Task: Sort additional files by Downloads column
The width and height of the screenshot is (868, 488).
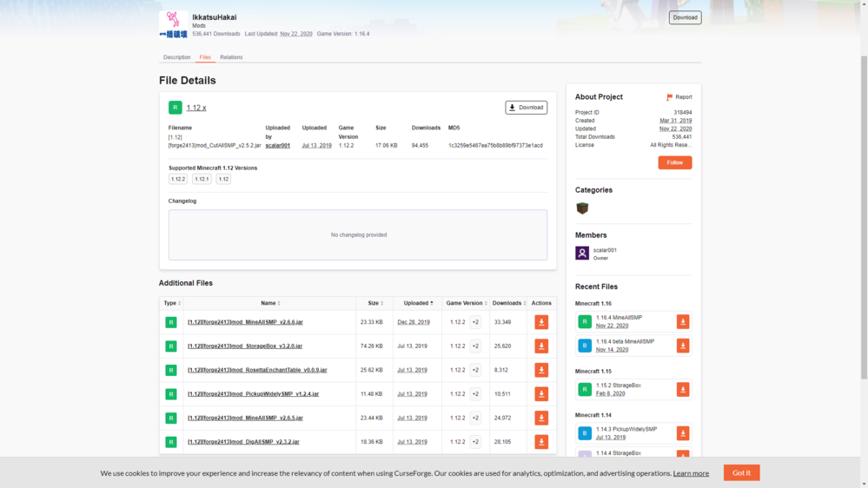Action: [x=509, y=303]
